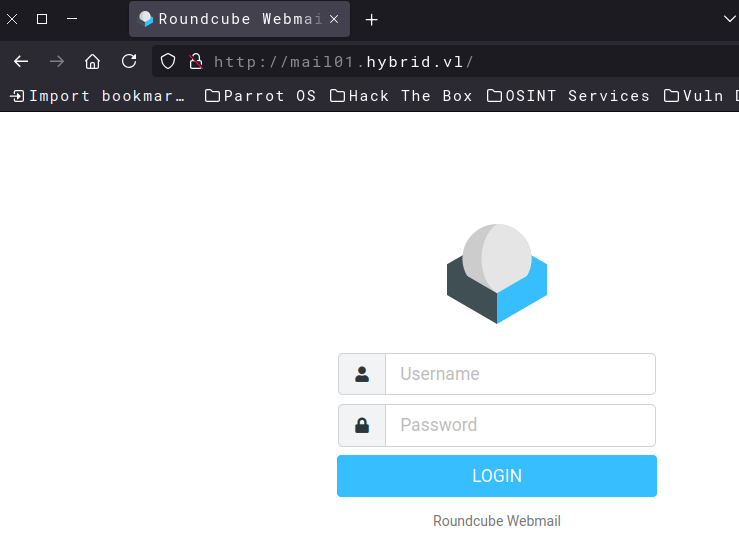The width and height of the screenshot is (739, 551).
Task: Open the Hack The Box bookmarks folder
Action: click(401, 96)
